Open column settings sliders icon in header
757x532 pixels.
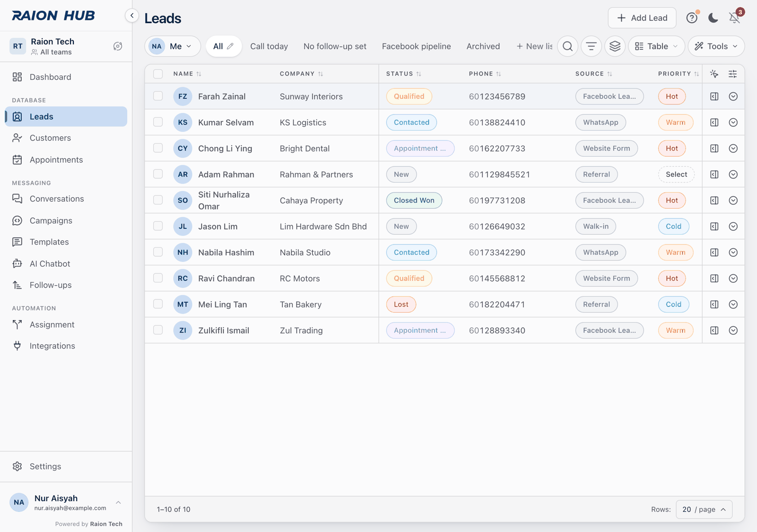[x=732, y=74]
